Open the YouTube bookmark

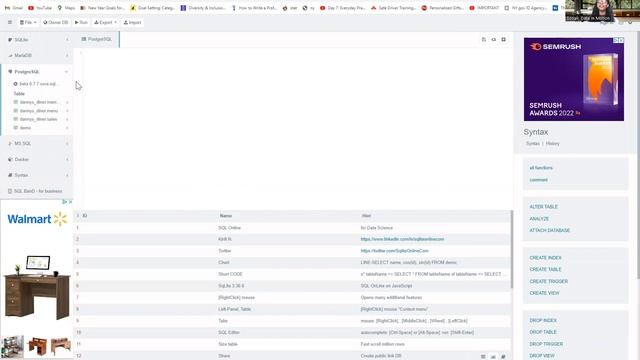click(x=40, y=8)
